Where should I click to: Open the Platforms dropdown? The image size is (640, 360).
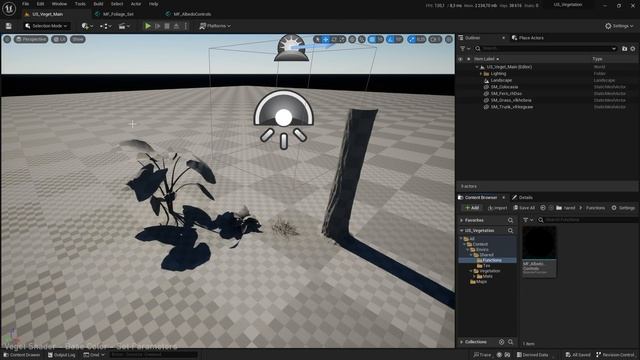point(215,26)
